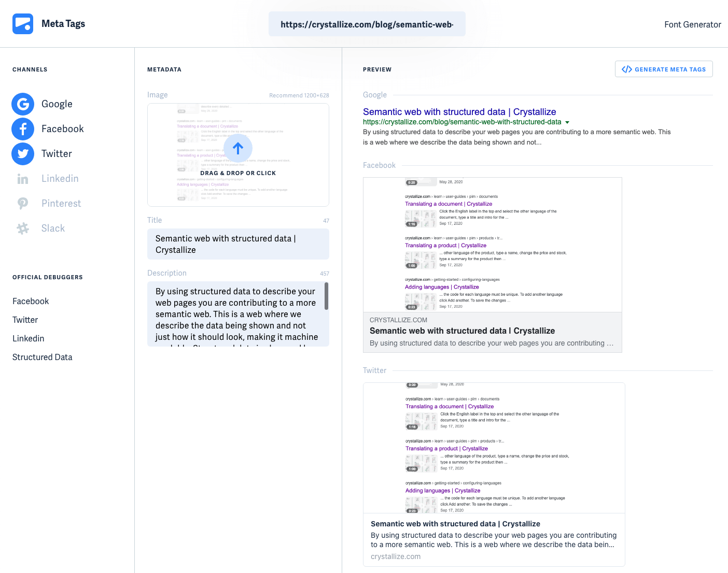The image size is (728, 573).
Task: Click the PREVIEW heading
Action: pyautogui.click(x=377, y=69)
